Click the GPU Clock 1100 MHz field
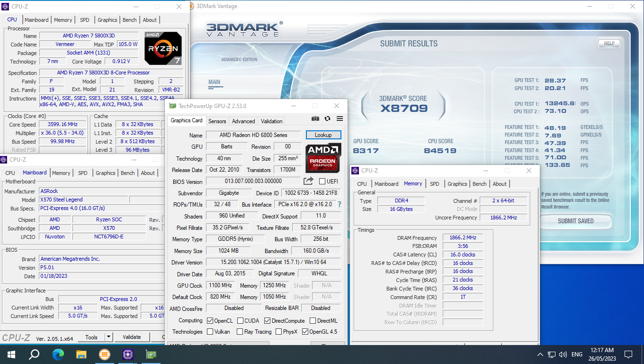The height and width of the screenshot is (364, 644). coord(221,285)
